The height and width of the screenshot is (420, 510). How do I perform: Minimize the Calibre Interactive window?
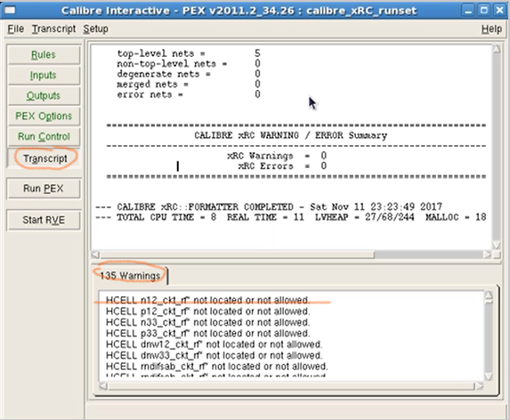tap(468, 11)
